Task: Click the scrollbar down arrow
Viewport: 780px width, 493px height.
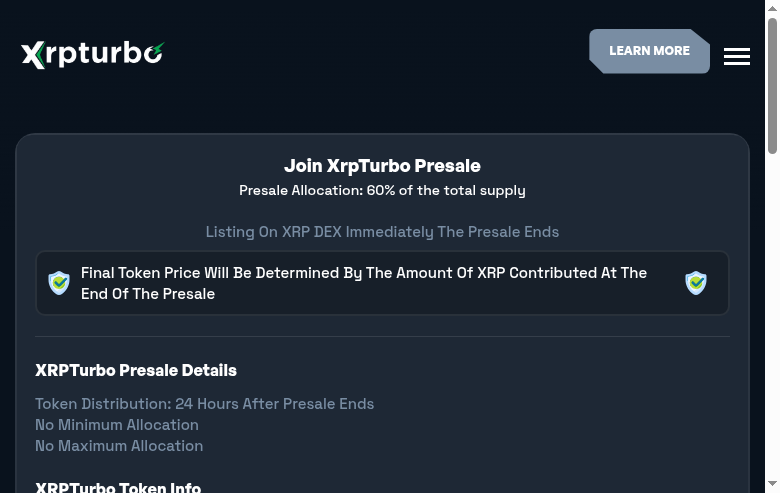Action: 772,485
